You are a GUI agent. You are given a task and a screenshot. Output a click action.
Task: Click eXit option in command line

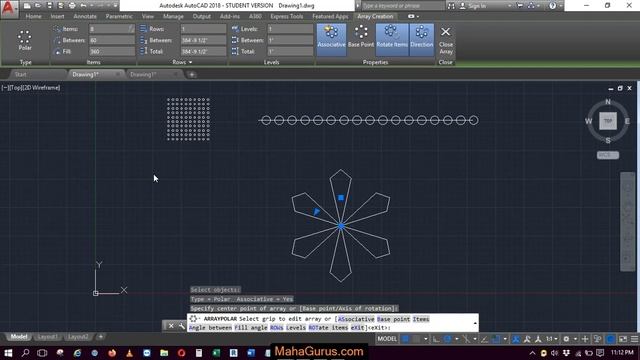coord(358,328)
